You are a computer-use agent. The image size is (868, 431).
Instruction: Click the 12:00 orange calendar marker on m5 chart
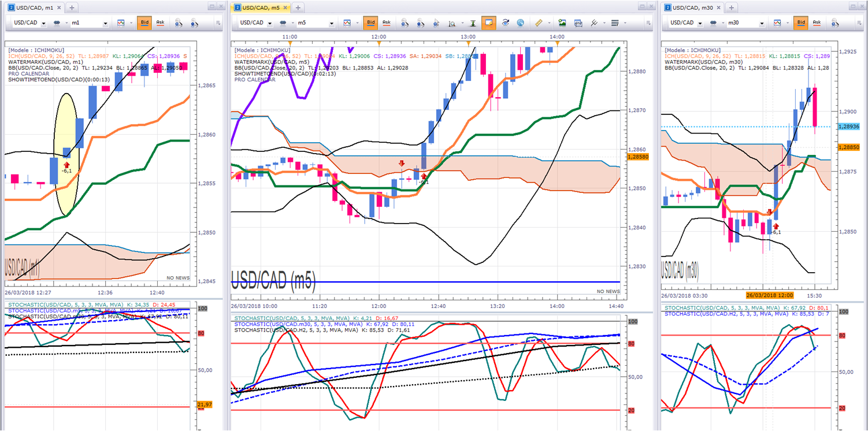[379, 43]
